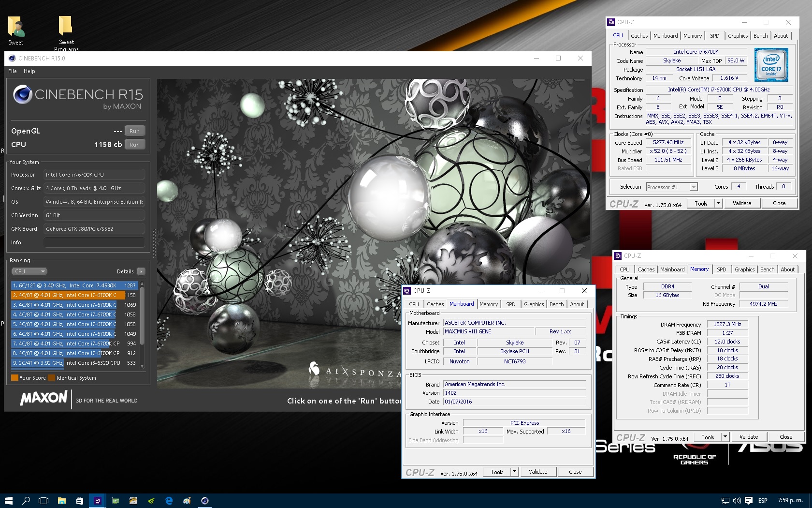The height and width of the screenshot is (508, 812).
Task: Switch to Cinebench via its taskbar icon
Action: (x=205, y=501)
